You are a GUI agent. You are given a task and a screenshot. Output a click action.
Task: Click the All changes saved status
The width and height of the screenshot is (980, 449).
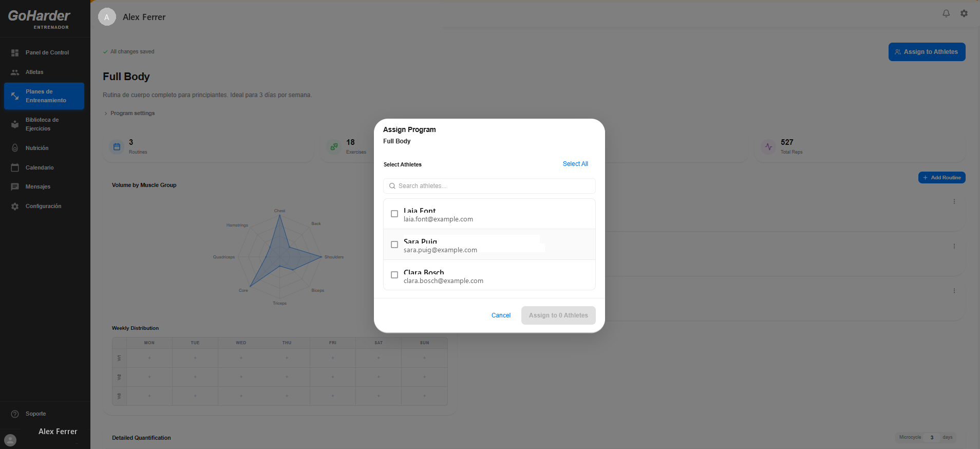click(x=128, y=51)
